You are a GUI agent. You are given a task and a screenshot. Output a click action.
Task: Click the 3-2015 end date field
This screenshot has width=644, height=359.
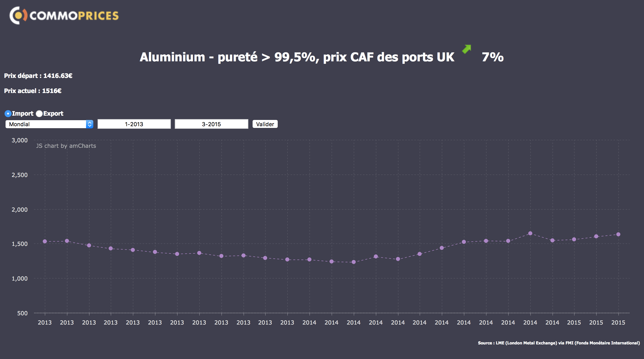tap(211, 124)
